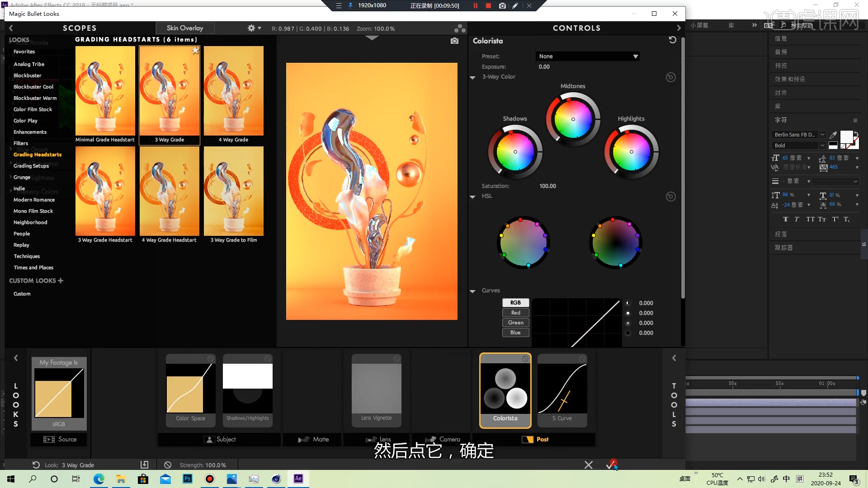Viewport: 868px width, 488px height.
Task: Adjust the Highlights color wheel
Action: 631,152
